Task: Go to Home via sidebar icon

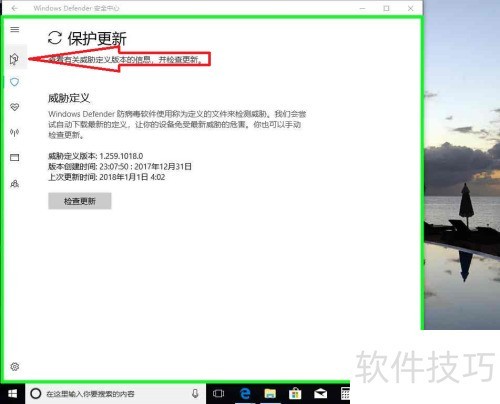Action: click(14, 59)
